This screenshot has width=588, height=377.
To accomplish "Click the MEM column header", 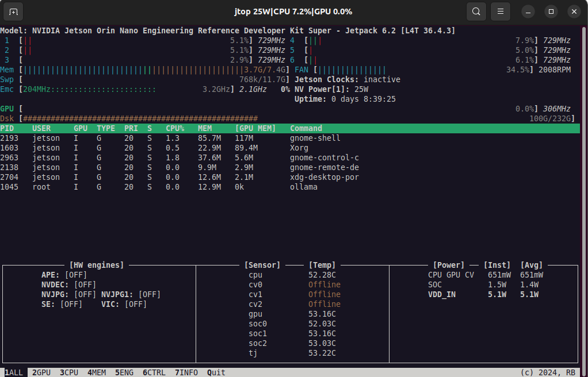I will click(x=205, y=128).
